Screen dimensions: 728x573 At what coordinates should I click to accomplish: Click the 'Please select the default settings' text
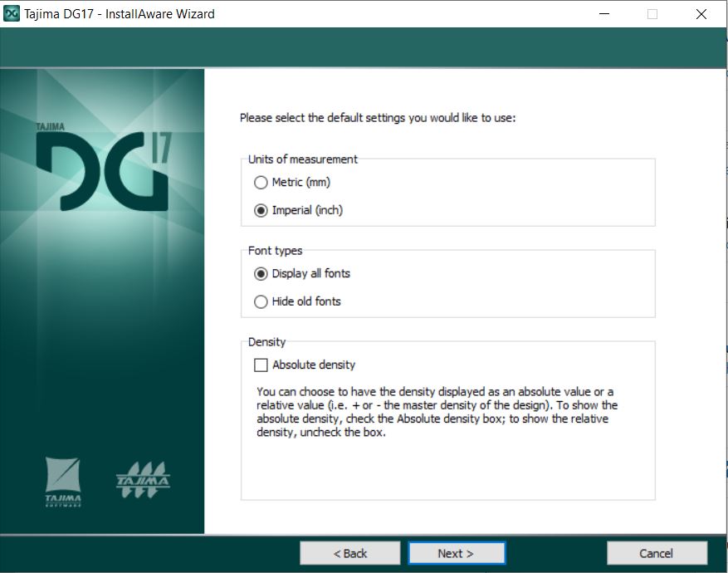[x=378, y=118]
